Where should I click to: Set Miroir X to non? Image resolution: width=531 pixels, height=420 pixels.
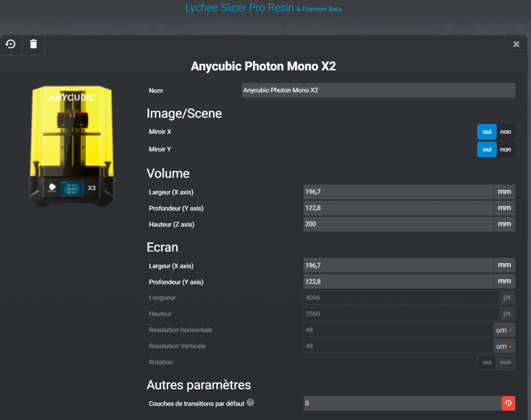[506, 132]
